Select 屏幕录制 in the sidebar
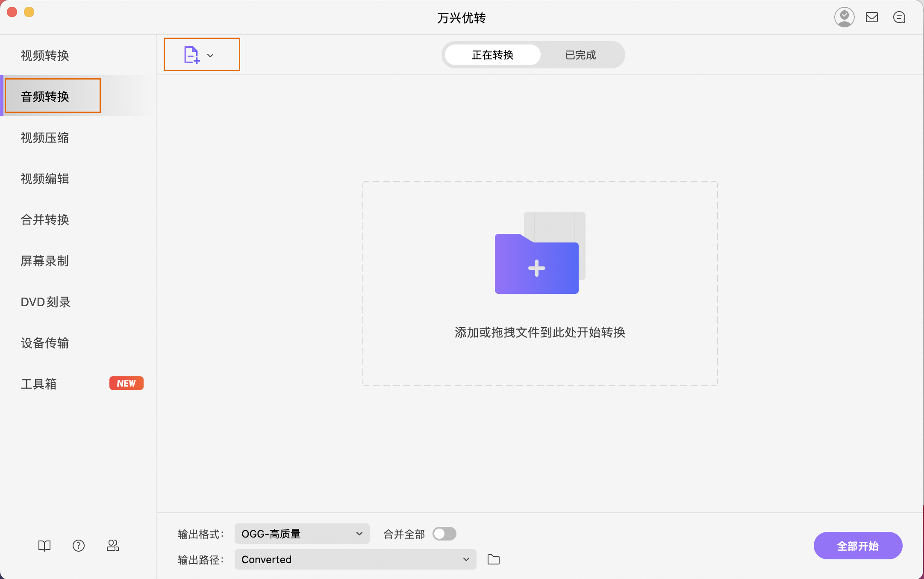The height and width of the screenshot is (579, 924). (78, 260)
